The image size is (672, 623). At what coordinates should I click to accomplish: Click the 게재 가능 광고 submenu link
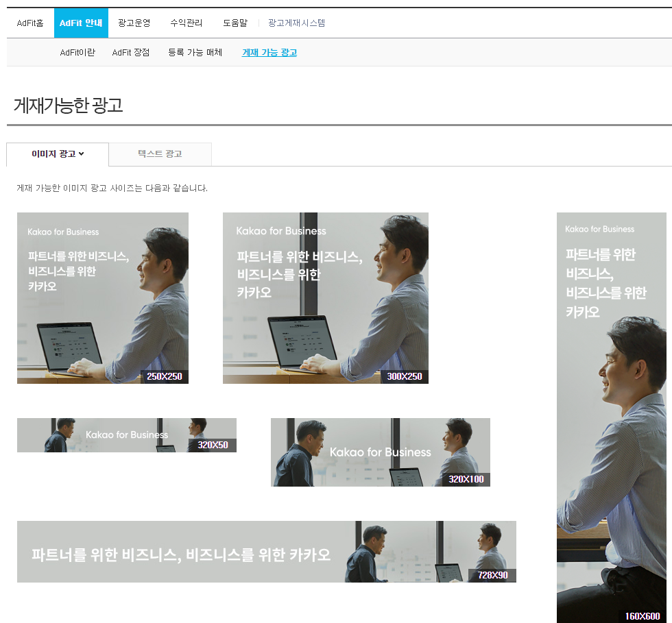coord(269,52)
